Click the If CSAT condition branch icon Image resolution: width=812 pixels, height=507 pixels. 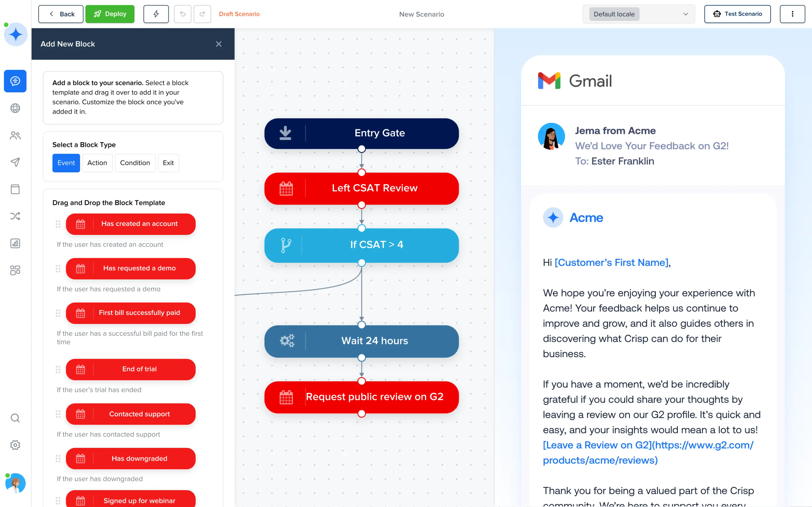(286, 244)
